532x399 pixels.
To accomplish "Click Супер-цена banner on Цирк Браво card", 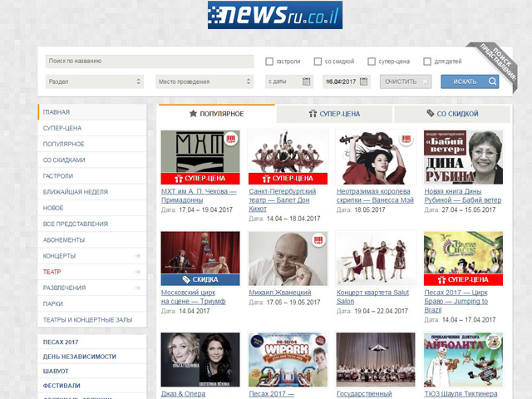I will pyautogui.click(x=464, y=279).
